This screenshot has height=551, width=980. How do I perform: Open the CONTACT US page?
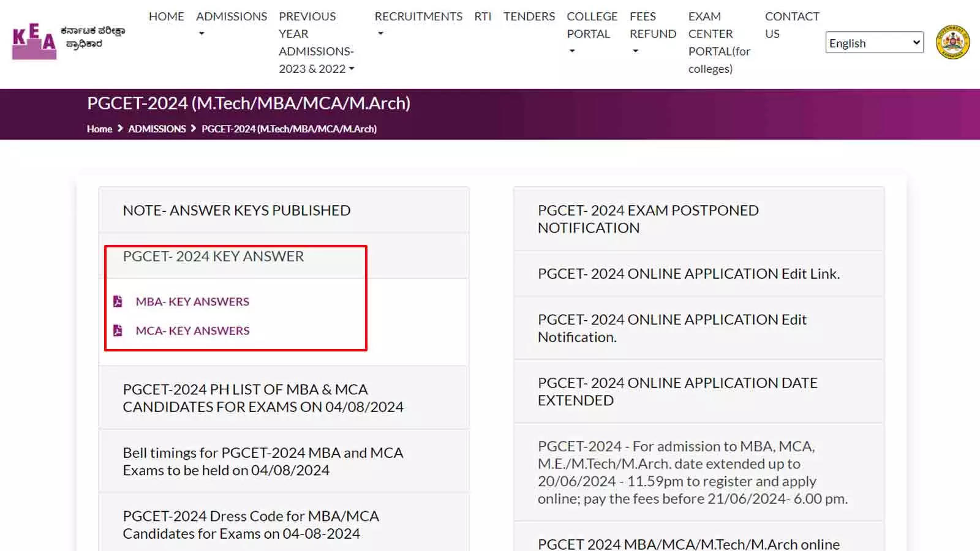[x=792, y=25]
